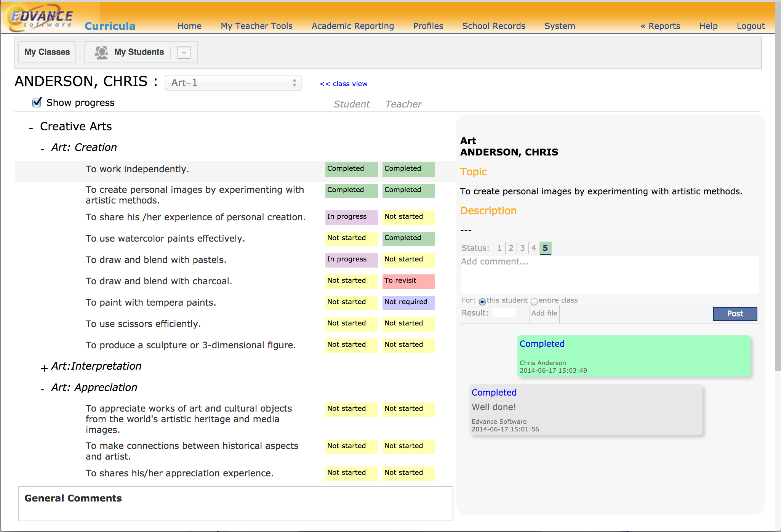Image resolution: width=781 pixels, height=532 pixels.
Task: Click teacher Completed status for watercolor paints
Action: 408,239
